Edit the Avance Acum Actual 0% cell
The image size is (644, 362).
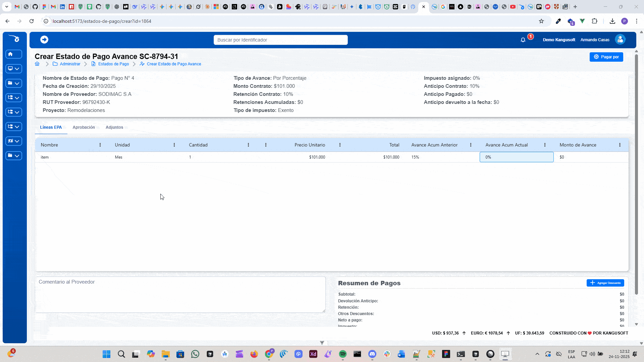[x=517, y=157]
